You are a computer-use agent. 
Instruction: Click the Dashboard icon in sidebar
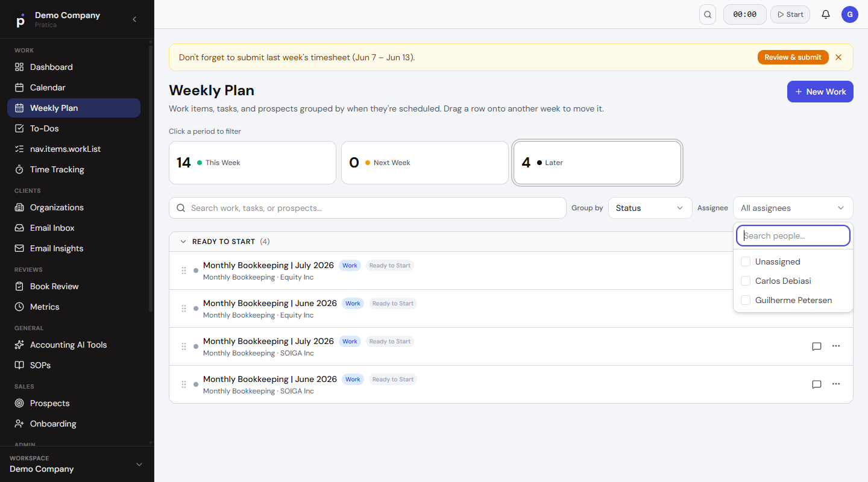point(19,67)
